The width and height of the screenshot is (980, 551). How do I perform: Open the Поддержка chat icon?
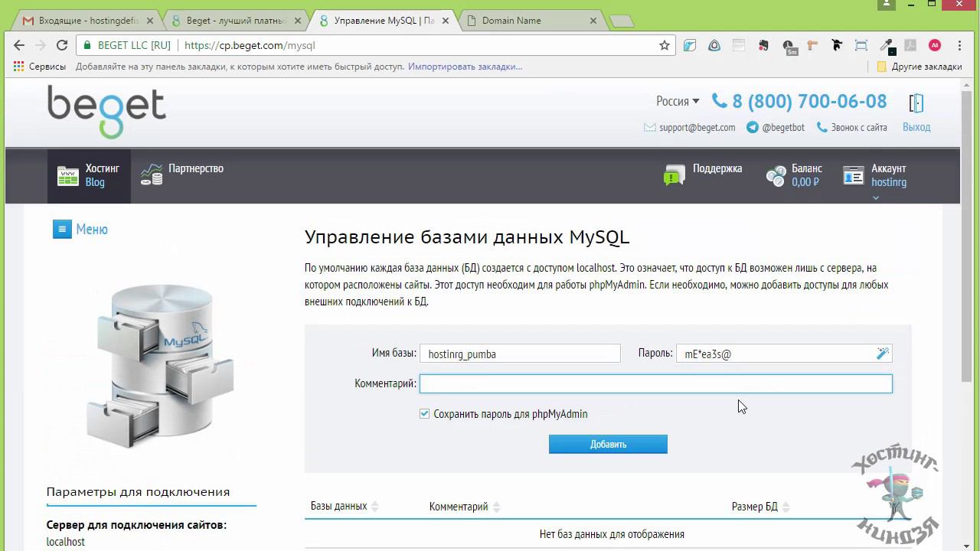pyautogui.click(x=675, y=175)
